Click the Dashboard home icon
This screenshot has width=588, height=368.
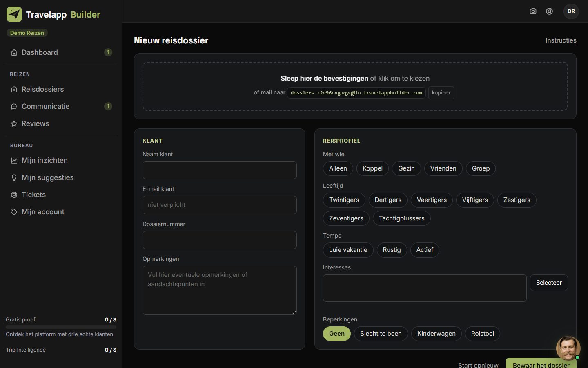[x=14, y=52]
